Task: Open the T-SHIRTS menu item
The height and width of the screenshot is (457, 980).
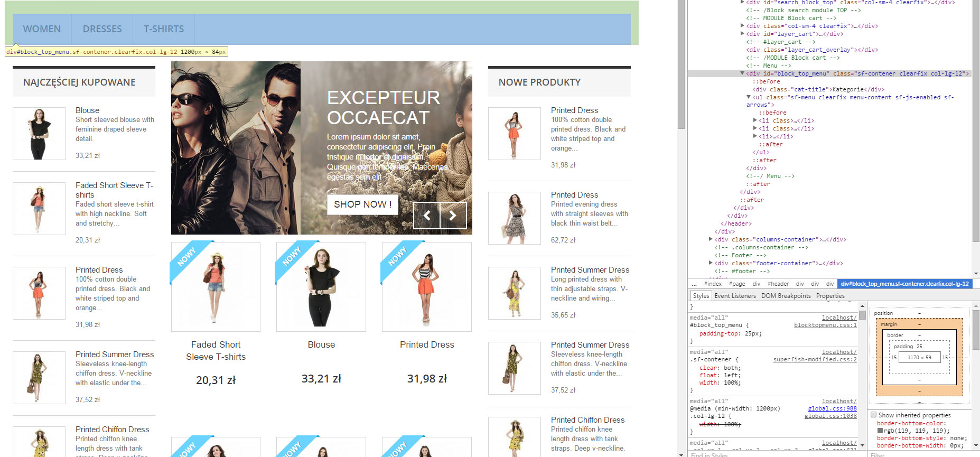Action: click(x=164, y=29)
